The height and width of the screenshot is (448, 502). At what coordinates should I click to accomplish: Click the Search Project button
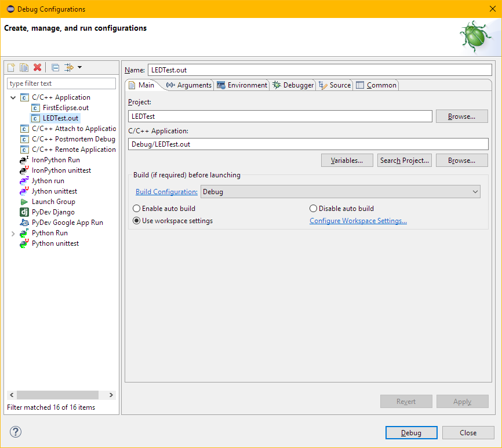[x=405, y=161]
